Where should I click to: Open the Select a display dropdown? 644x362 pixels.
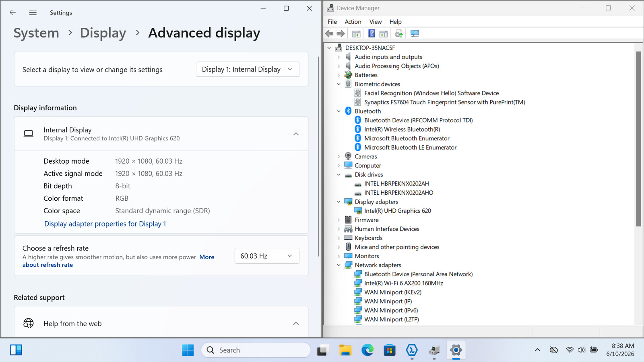[248, 69]
